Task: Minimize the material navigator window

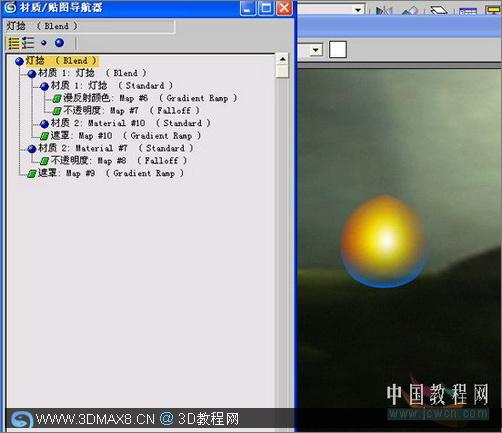Action: [x=248, y=8]
